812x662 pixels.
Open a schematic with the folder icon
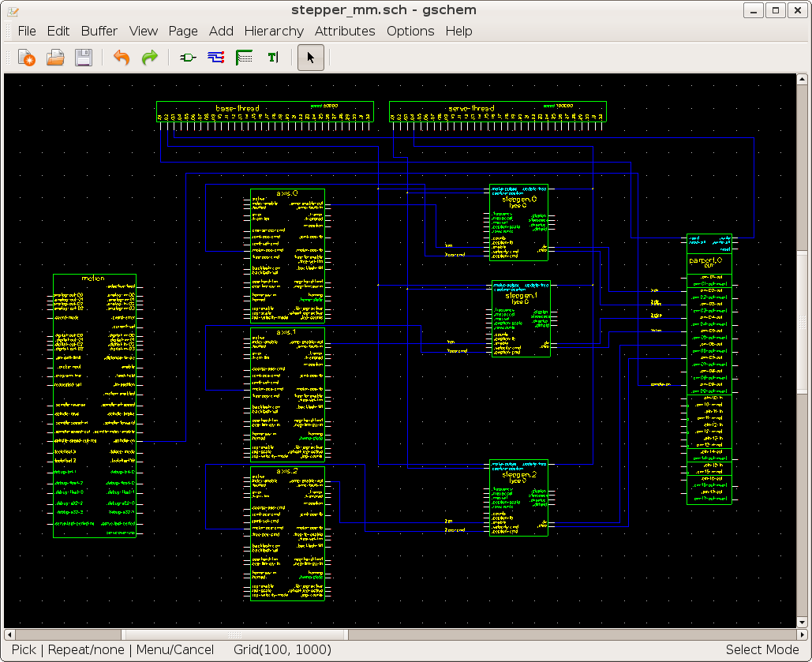tap(55, 58)
